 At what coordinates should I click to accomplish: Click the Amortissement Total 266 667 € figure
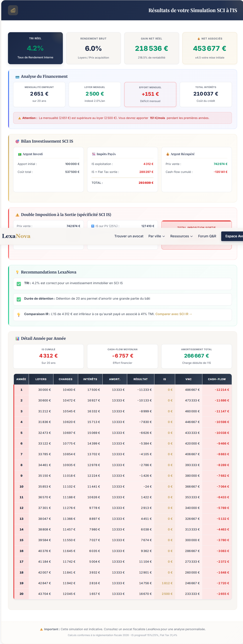[x=196, y=356]
